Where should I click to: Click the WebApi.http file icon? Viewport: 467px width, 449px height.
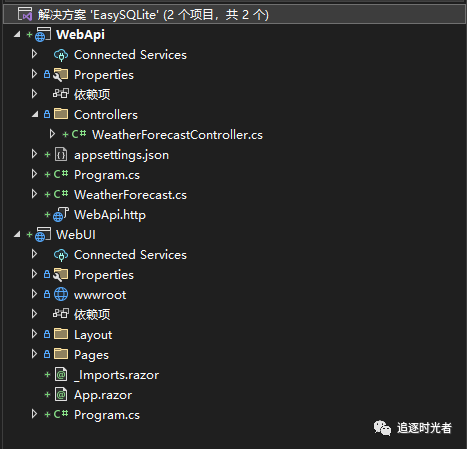(61, 215)
